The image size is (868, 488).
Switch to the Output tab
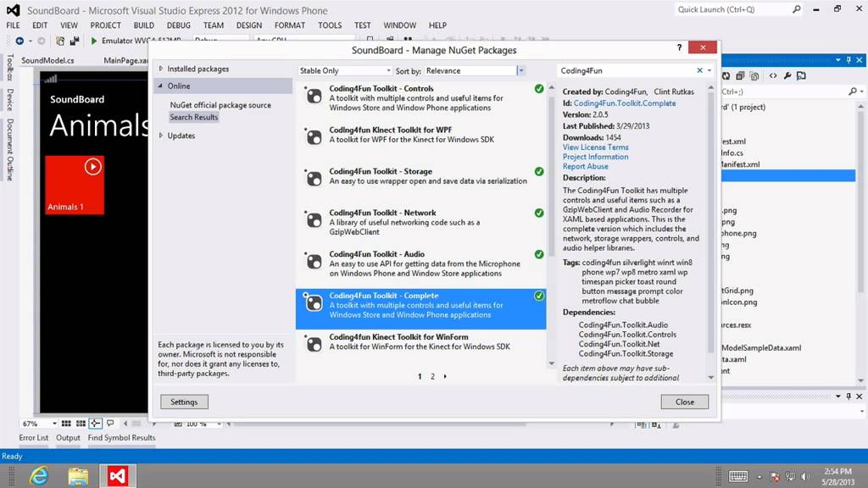coord(68,438)
